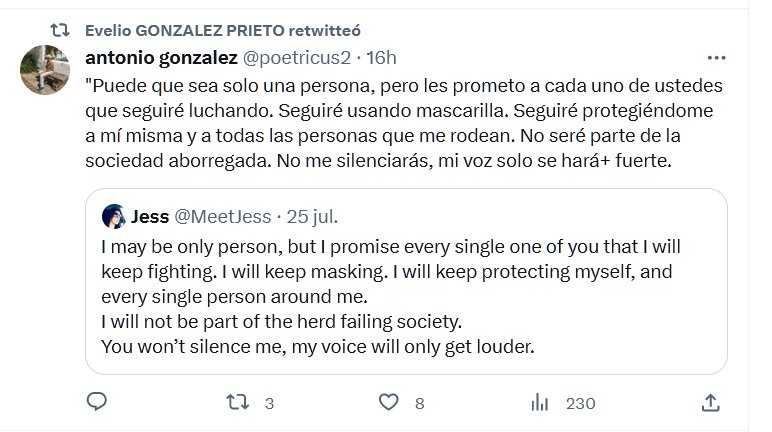Open the three-dot more options menu

click(716, 57)
